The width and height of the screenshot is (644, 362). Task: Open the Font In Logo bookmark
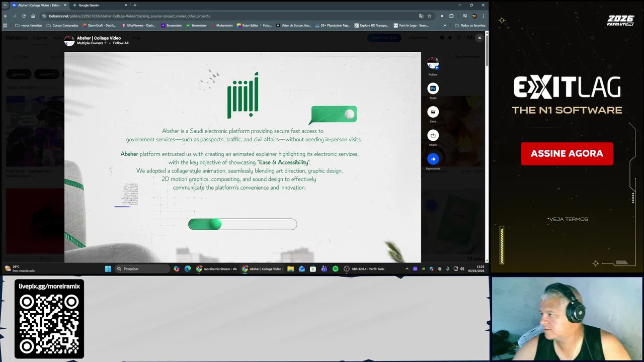coord(411,25)
